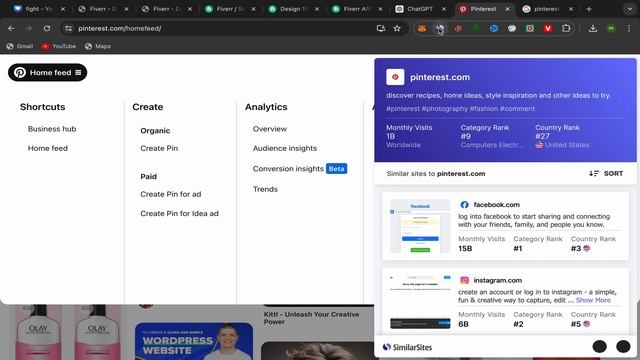Open facebook.com similar site link

click(x=496, y=204)
